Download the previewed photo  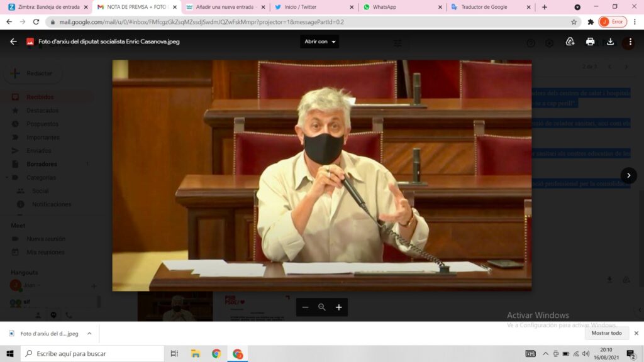(x=610, y=41)
